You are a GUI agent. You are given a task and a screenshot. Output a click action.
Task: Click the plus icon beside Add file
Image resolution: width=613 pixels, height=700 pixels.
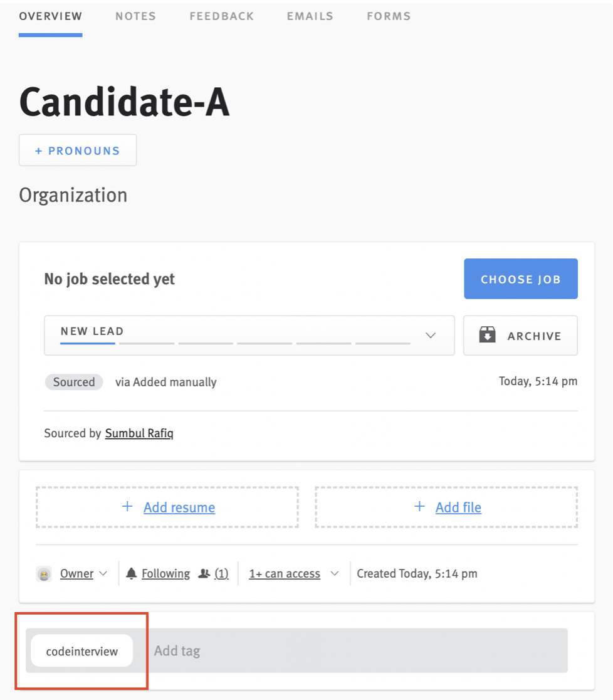click(419, 506)
